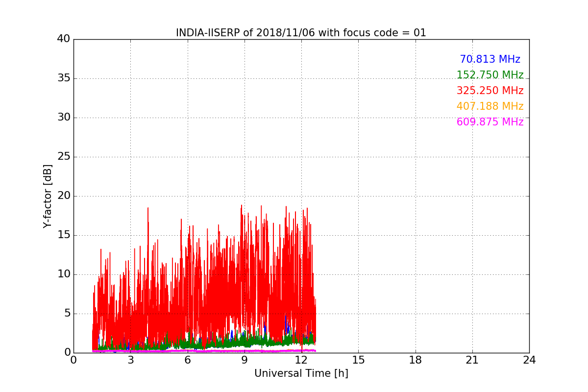Click the x-axis tick label 15
Screen dimensions: 588x392
point(358,360)
